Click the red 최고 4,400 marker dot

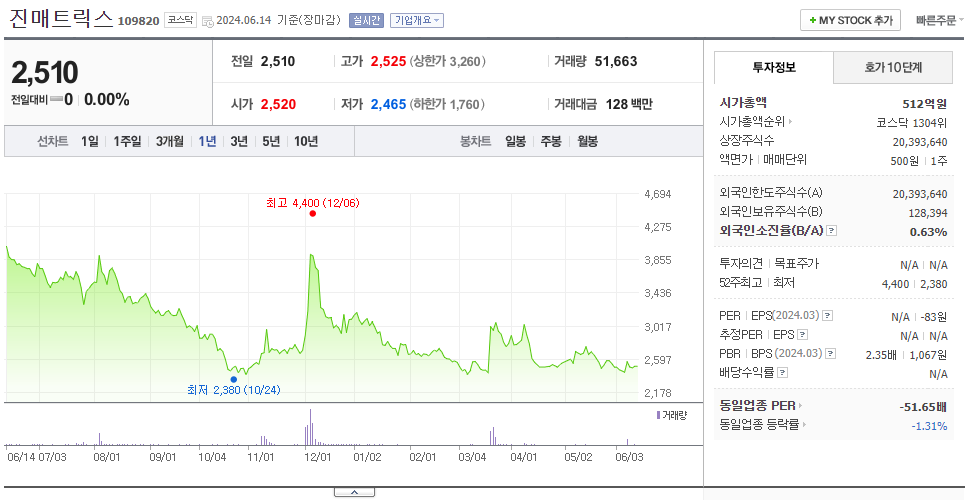click(312, 214)
